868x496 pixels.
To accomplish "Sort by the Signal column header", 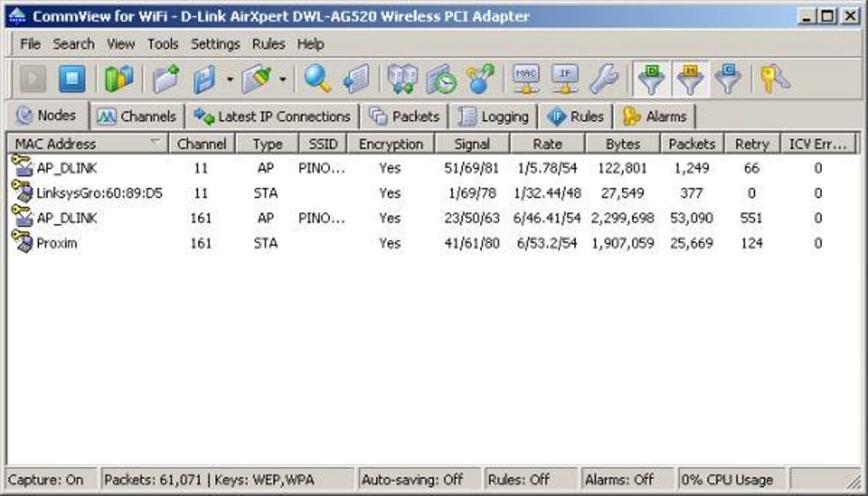I will pos(472,144).
